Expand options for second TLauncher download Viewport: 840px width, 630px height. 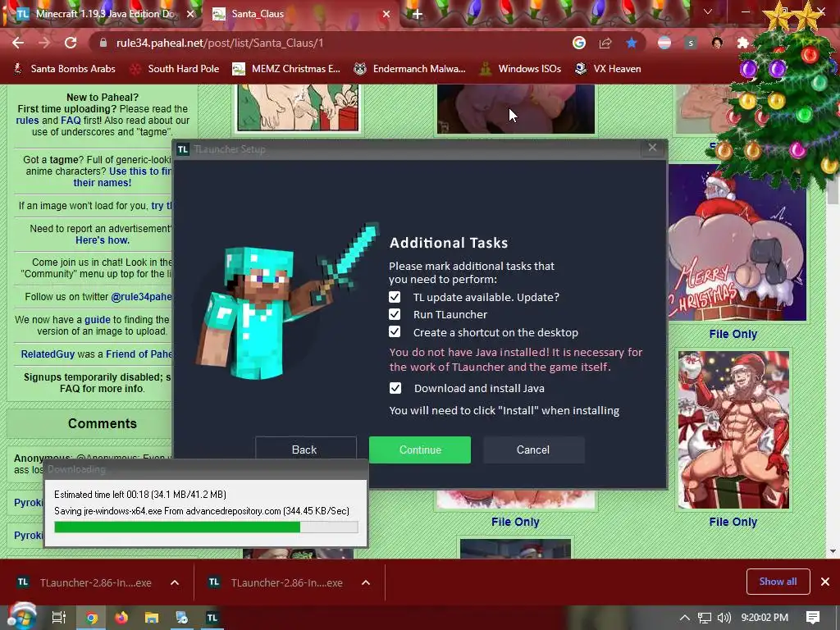tap(366, 582)
